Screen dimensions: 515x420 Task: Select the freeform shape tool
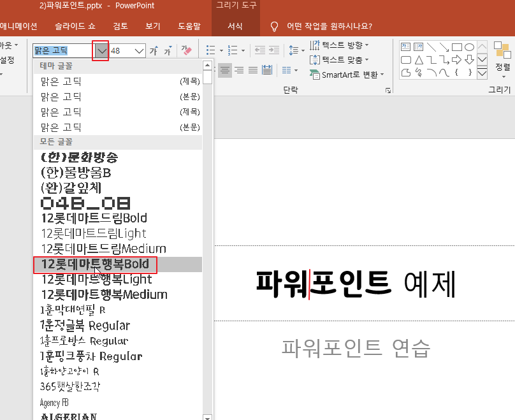(406, 72)
